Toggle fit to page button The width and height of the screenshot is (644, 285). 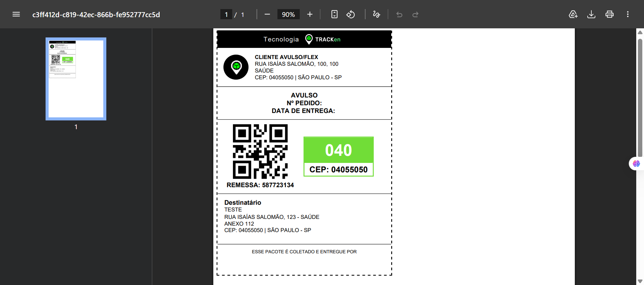[x=334, y=14]
